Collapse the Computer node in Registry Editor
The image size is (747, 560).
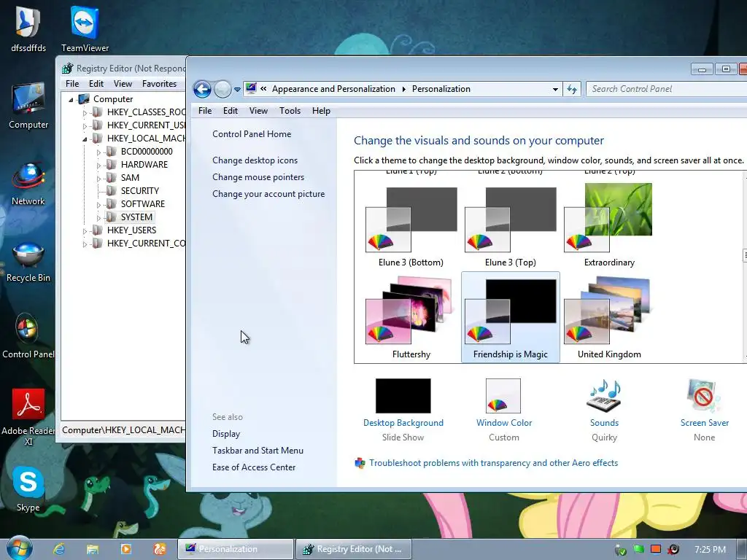71,99
